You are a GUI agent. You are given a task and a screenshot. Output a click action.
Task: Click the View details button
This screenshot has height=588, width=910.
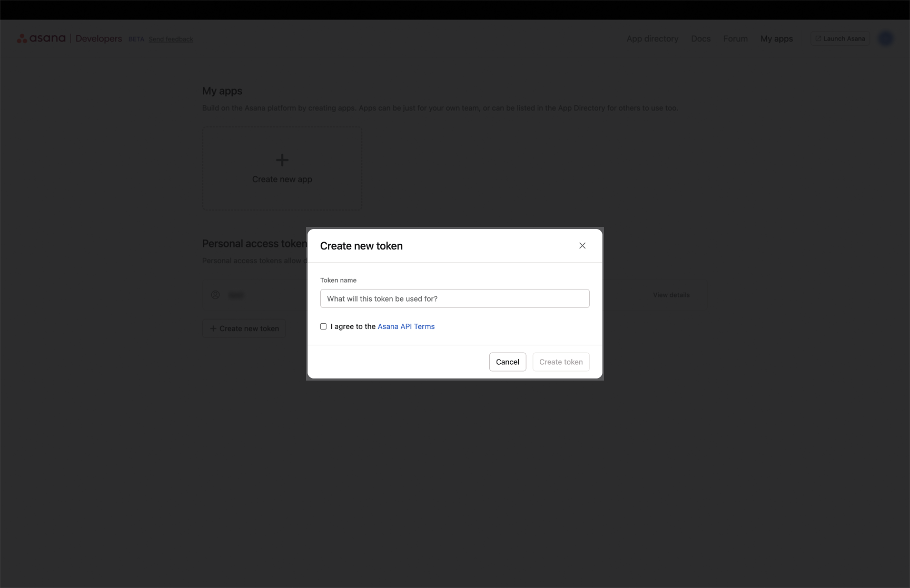[671, 295]
